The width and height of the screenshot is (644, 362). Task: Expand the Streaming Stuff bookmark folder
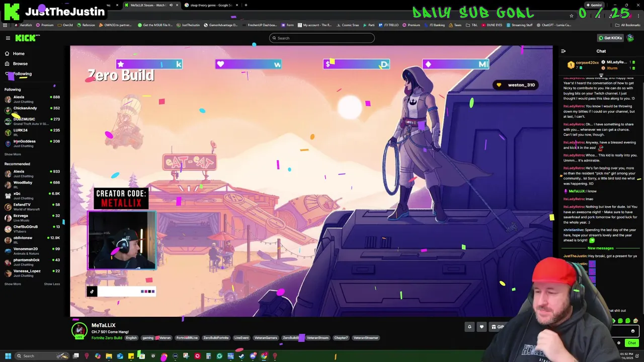pos(520,25)
